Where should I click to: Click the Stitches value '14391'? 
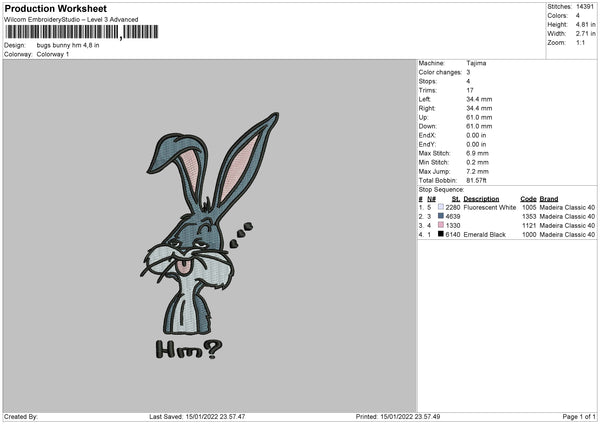pyautogui.click(x=585, y=7)
